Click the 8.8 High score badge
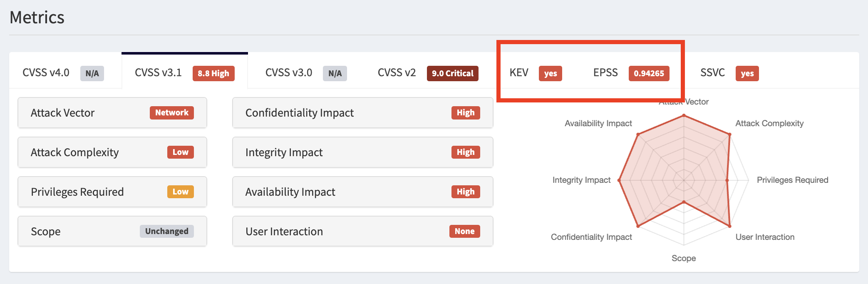This screenshot has width=868, height=284. 213,74
